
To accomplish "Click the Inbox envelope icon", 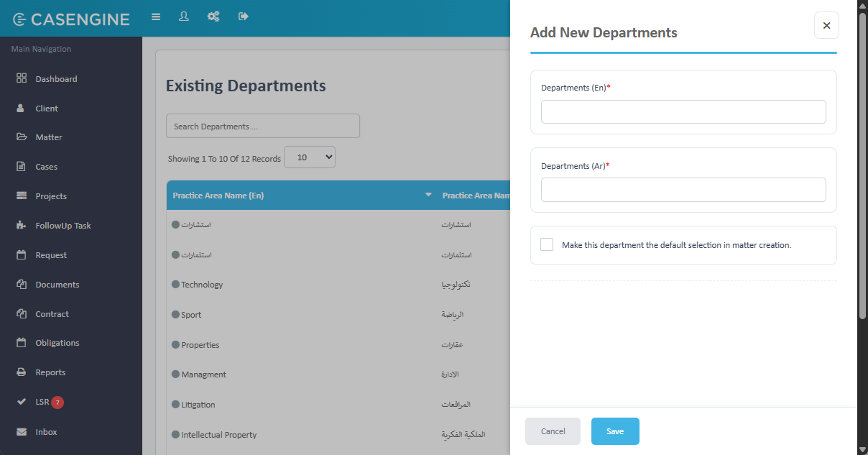I will 22,431.
